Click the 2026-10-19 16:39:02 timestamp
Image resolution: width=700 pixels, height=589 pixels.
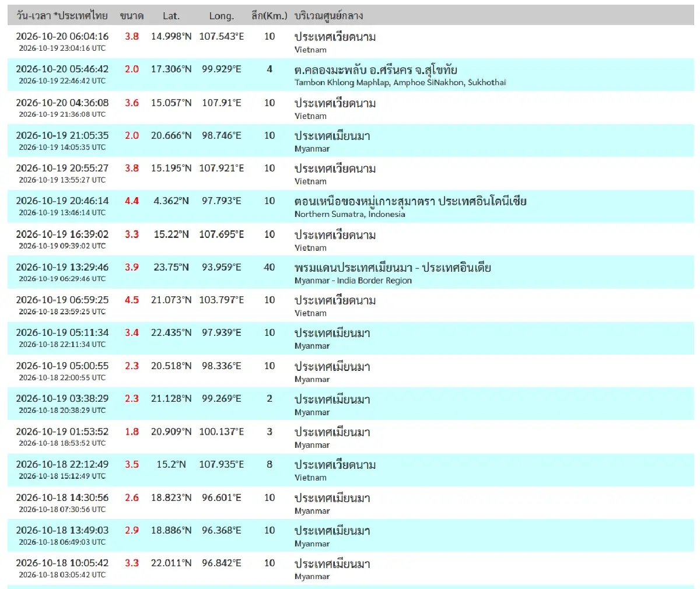pyautogui.click(x=62, y=234)
